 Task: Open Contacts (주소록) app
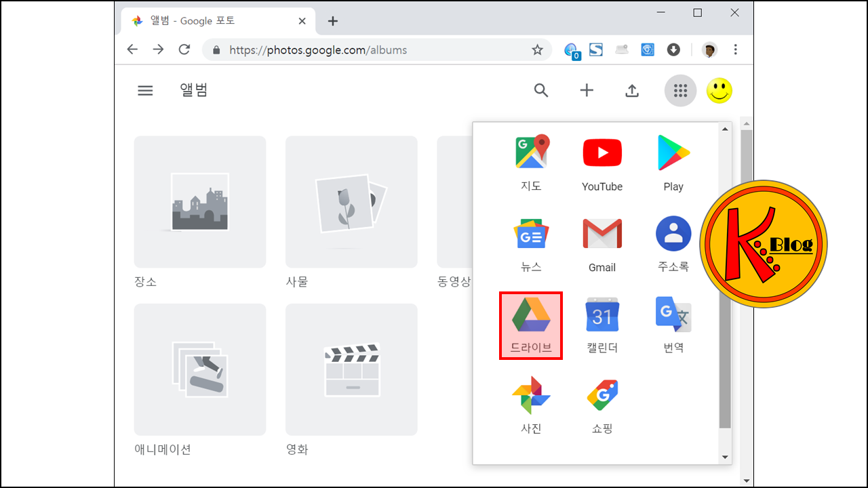[673, 243]
